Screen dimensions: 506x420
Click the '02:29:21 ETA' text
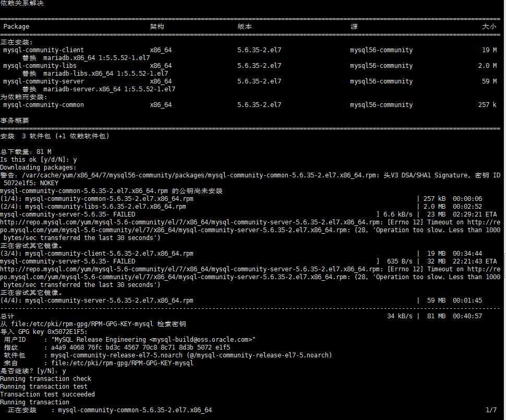pyautogui.click(x=475, y=214)
